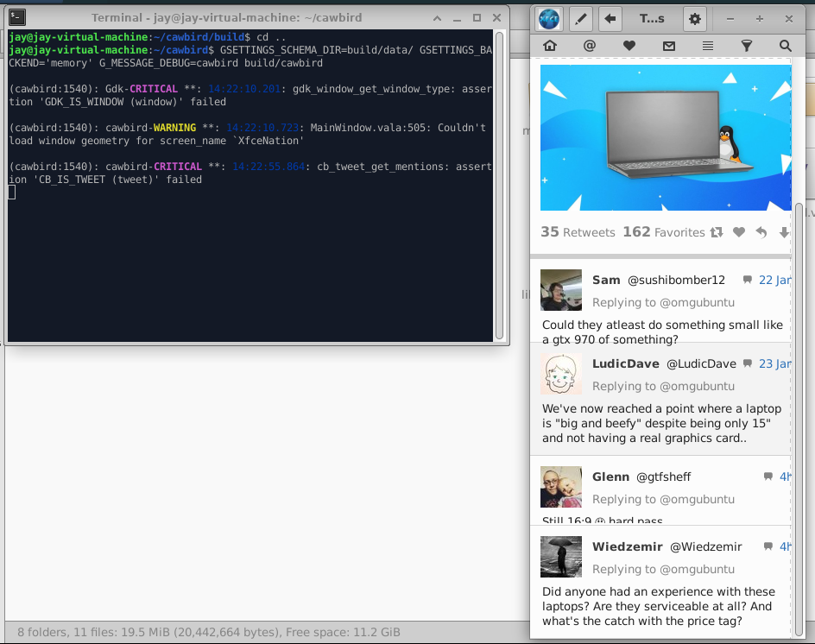Click the conversation icon on Wiedzemir's reply
Viewport: 815px width, 644px height.
pos(768,546)
